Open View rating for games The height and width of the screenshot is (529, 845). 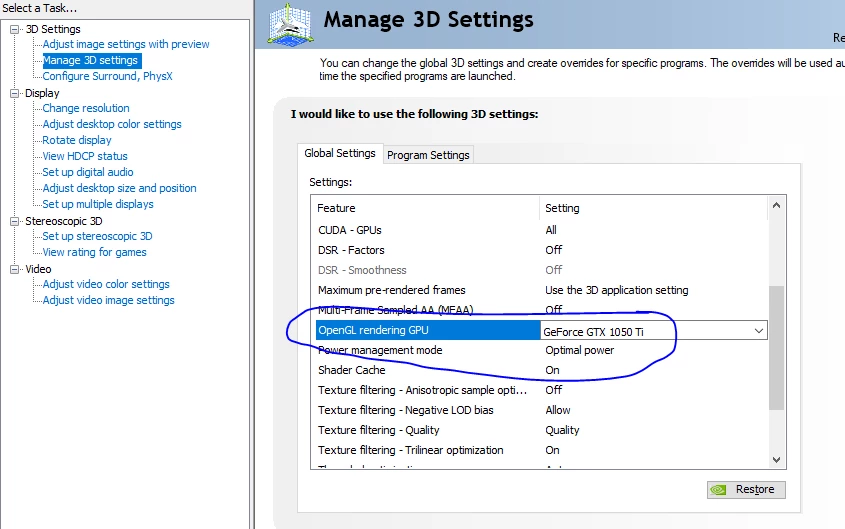tap(94, 252)
